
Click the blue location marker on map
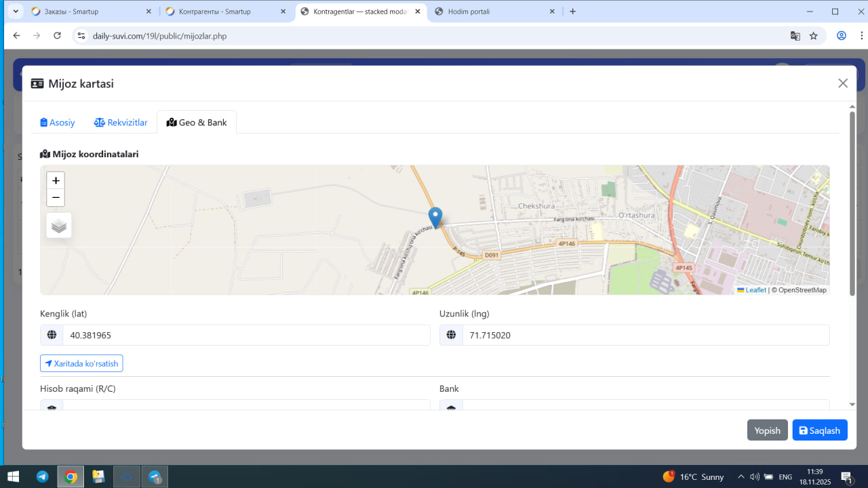[x=435, y=218]
